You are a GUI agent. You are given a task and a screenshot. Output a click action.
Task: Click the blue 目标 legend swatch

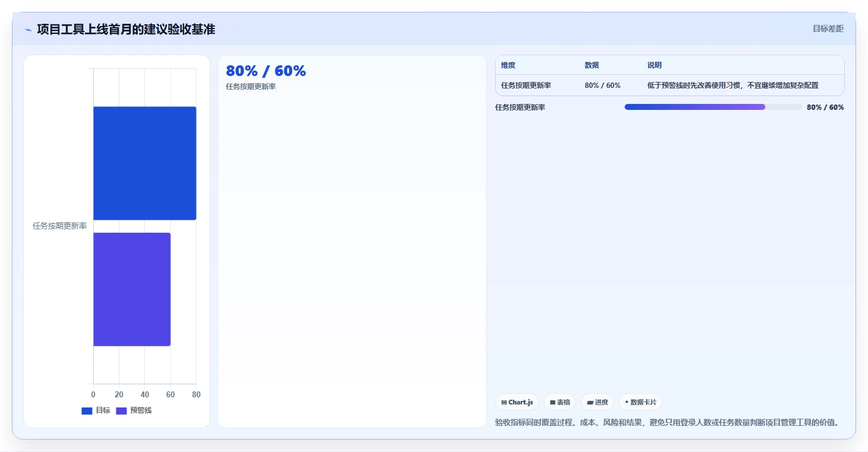pyautogui.click(x=87, y=410)
